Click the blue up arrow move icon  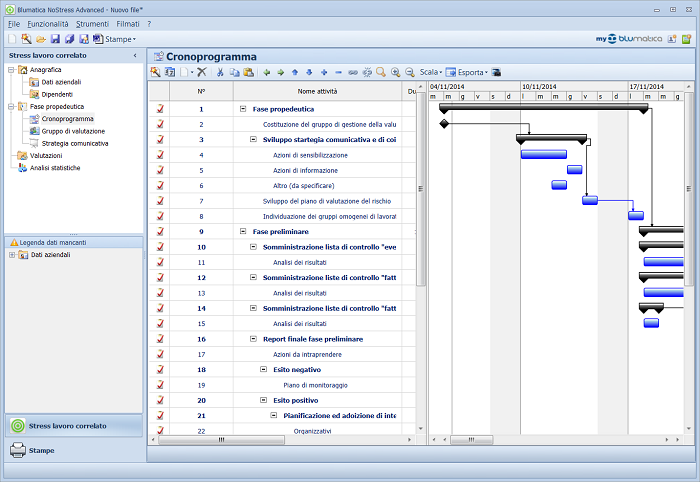click(x=295, y=73)
